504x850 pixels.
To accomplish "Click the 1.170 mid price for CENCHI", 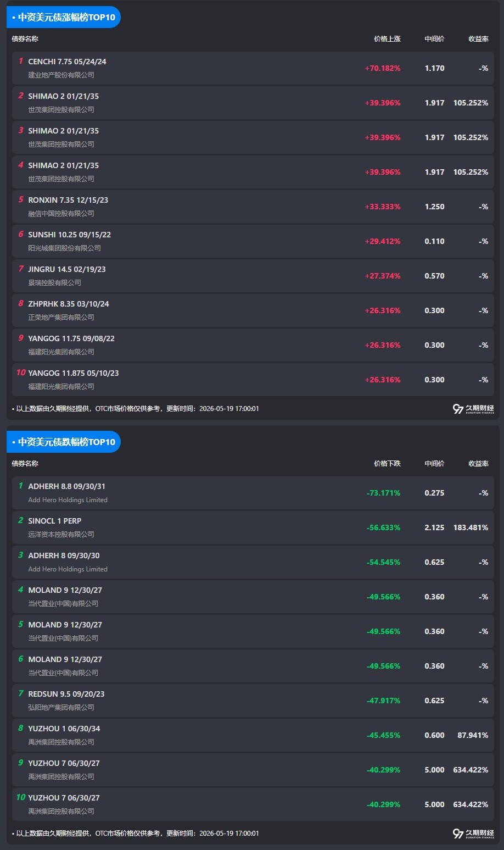I will (434, 69).
